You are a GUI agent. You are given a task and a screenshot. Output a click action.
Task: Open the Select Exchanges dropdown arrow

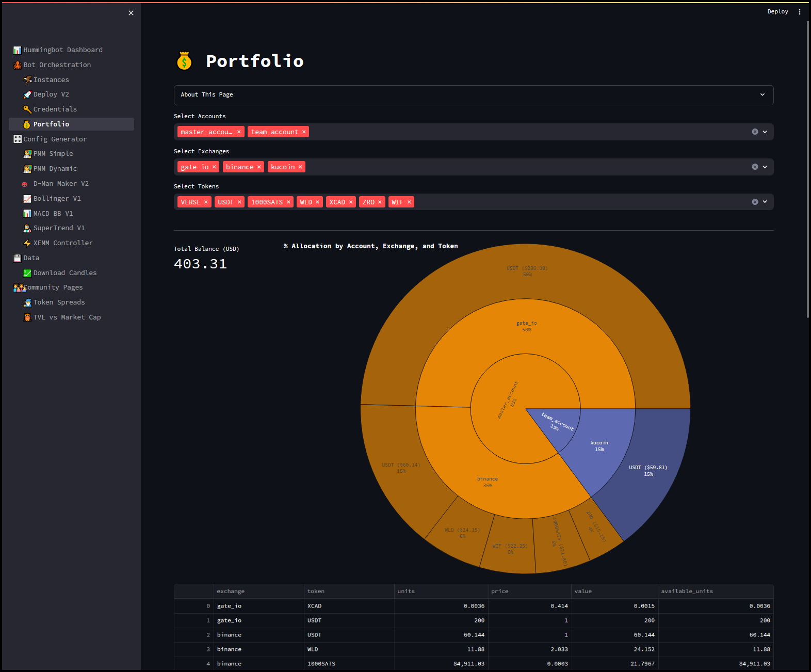point(765,167)
